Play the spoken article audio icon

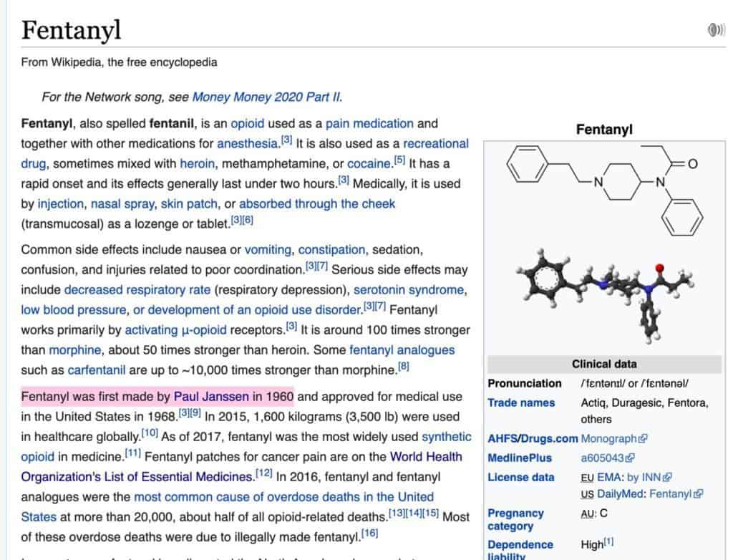(715, 29)
